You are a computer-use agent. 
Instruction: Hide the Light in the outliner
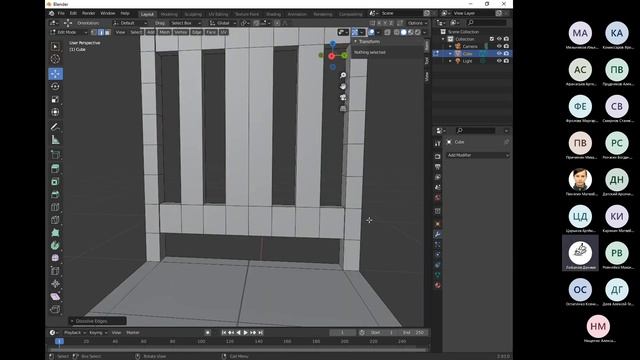coord(499,61)
